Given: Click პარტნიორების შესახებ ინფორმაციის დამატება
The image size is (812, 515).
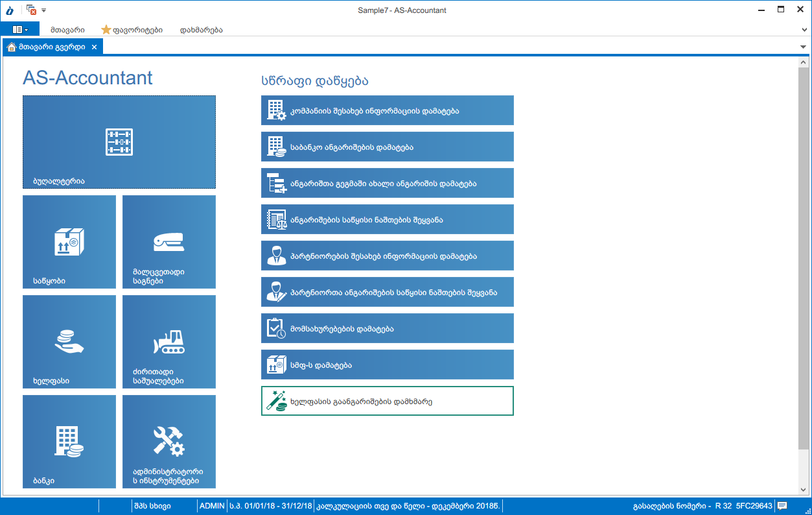Looking at the screenshot, I should click(x=388, y=256).
